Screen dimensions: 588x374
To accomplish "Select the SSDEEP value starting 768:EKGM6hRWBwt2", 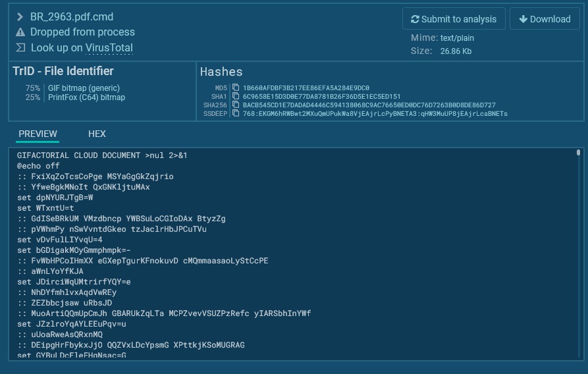I will coord(375,114).
